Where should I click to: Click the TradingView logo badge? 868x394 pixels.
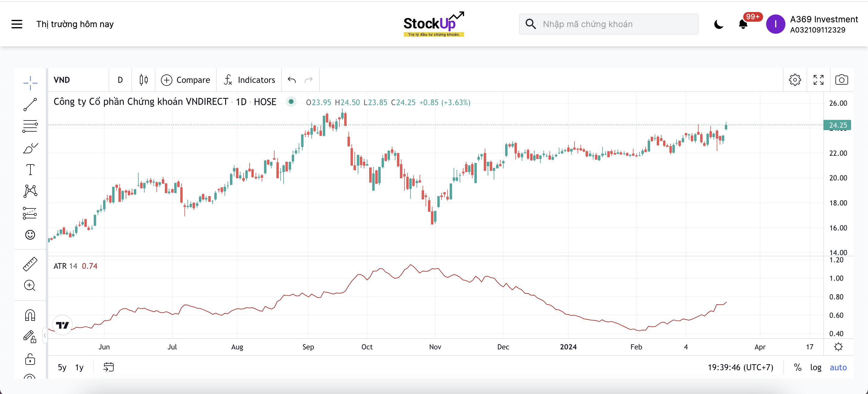pyautogui.click(x=62, y=325)
